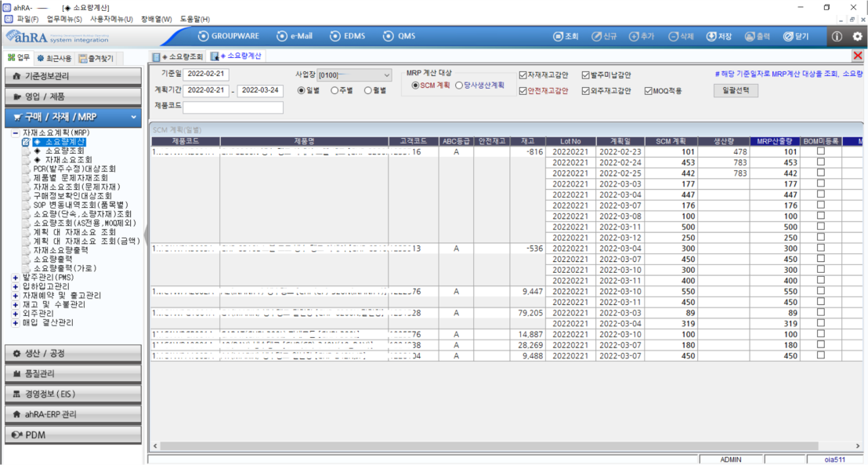
Task: Toggle MOQ적용 checkbox
Action: tap(648, 91)
